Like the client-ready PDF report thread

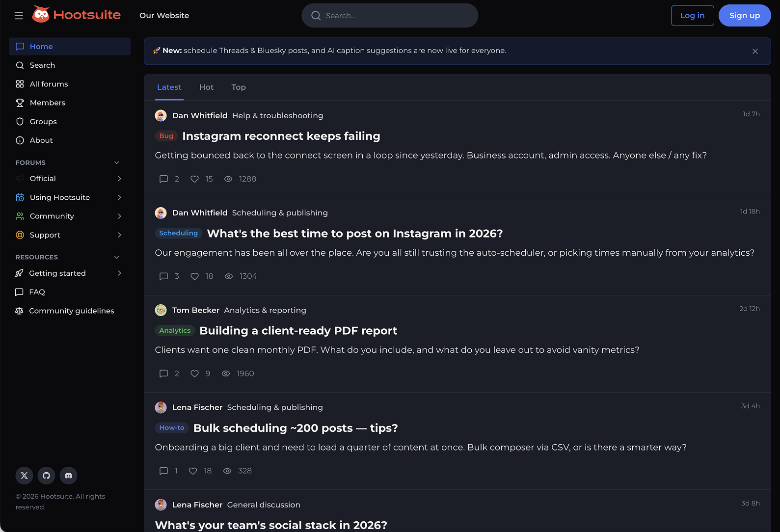195,373
